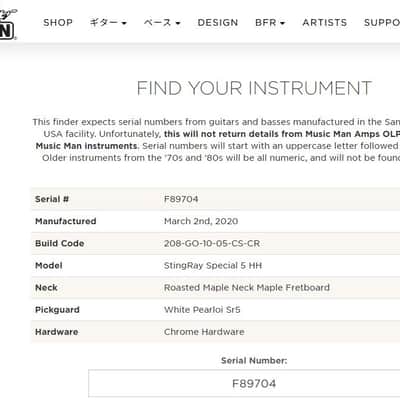Open the ARTISTS page
The width and height of the screenshot is (400, 400).
click(x=325, y=23)
